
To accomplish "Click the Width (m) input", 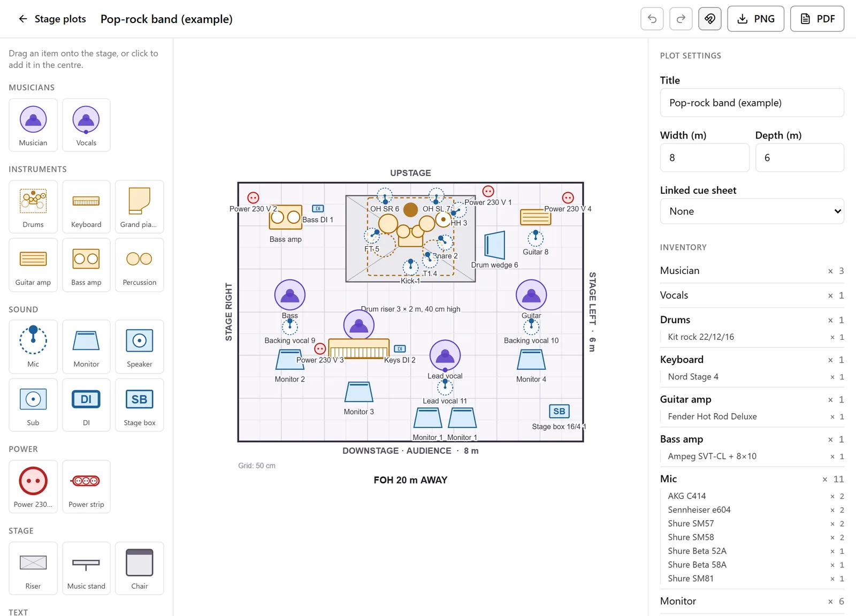I will (704, 158).
